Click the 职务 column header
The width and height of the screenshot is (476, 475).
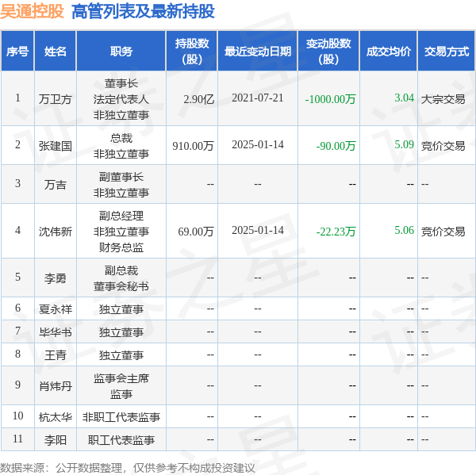[x=121, y=52]
